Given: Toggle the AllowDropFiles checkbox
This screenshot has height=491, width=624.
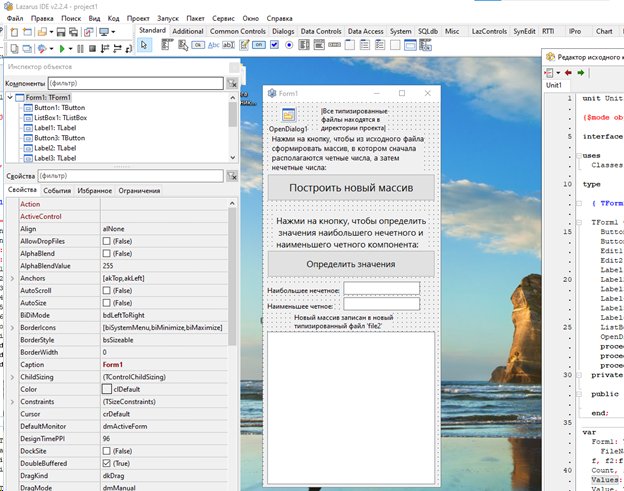Looking at the screenshot, I should pos(108,241).
